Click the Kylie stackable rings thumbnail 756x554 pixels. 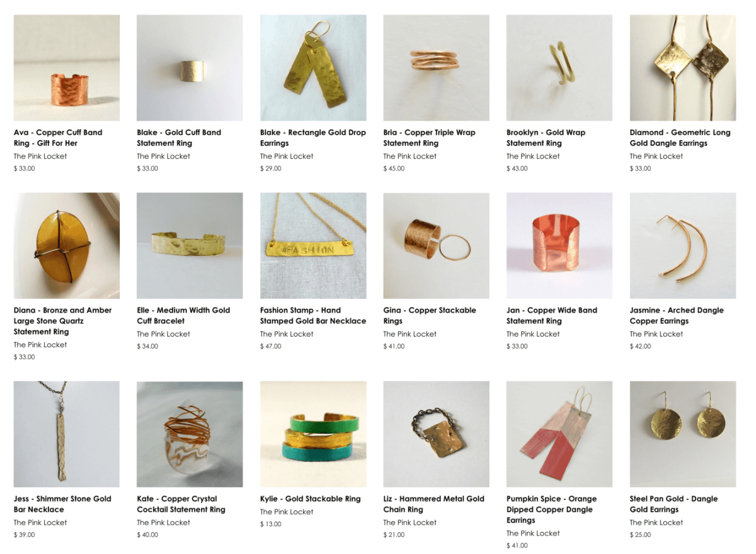313,434
